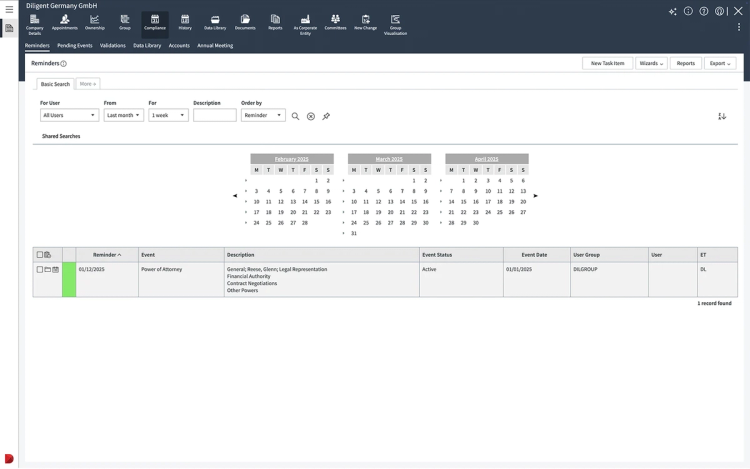Click the green status color cell
This screenshot has width=750, height=469.
click(x=69, y=280)
